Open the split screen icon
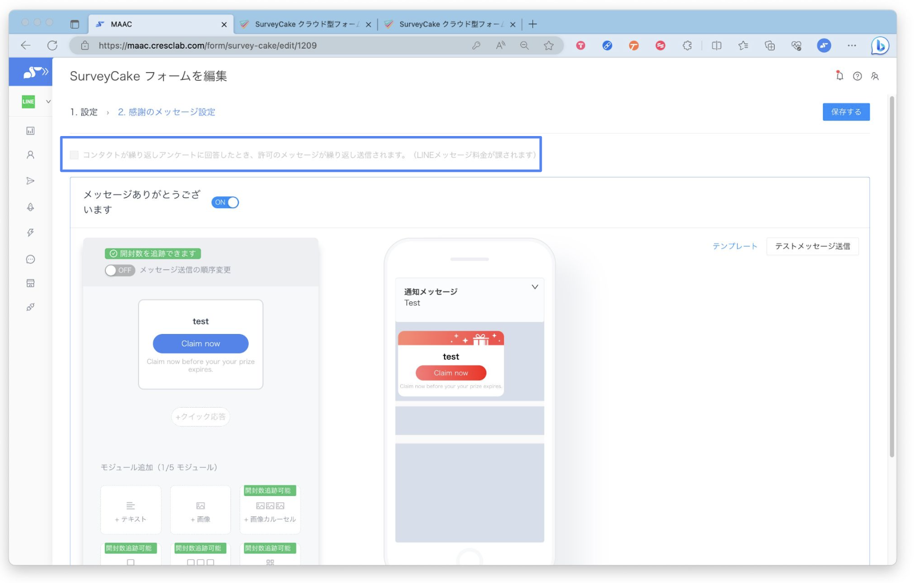 point(717,46)
